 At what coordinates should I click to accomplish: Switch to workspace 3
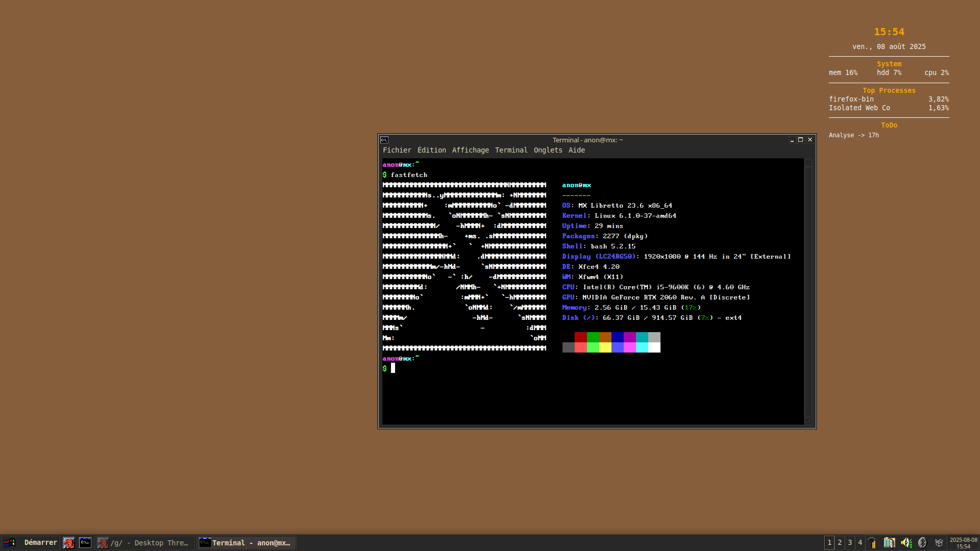coord(850,543)
